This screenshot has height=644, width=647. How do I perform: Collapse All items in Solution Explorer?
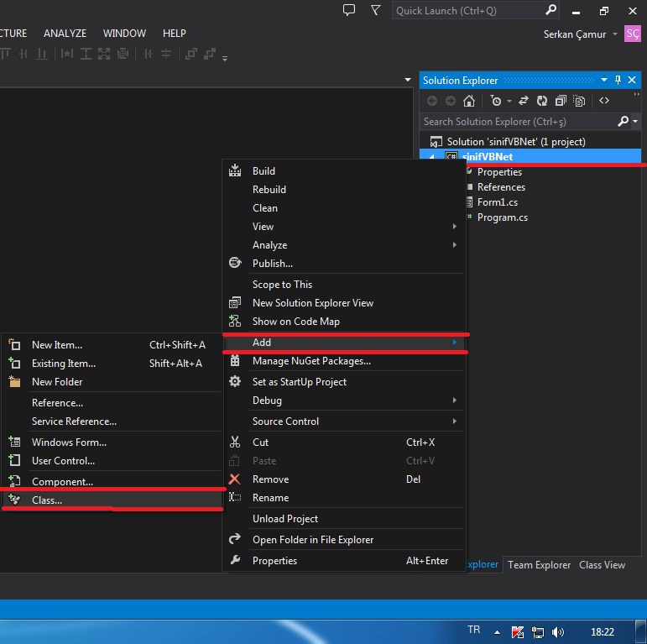coord(561,101)
